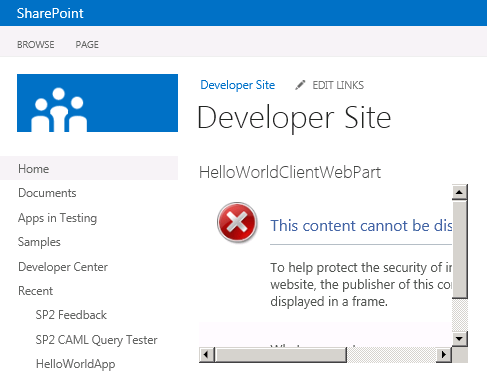Open Documents in the left navigation
Image resolution: width=487 pixels, height=377 pixels.
click(x=47, y=193)
